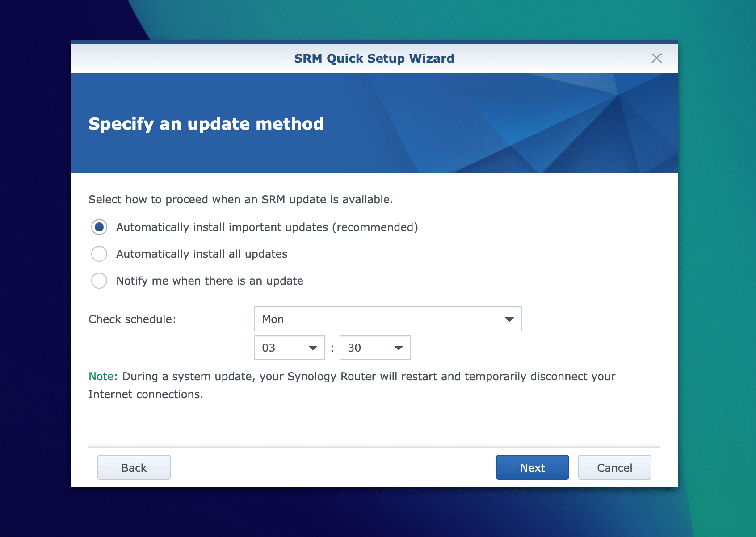Select the automatically install important updates radio button
This screenshot has width=756, height=537.
point(99,227)
